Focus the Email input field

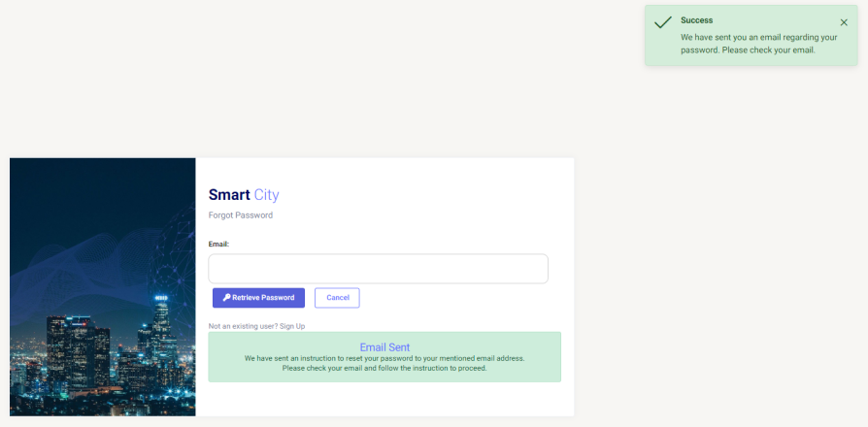point(378,269)
